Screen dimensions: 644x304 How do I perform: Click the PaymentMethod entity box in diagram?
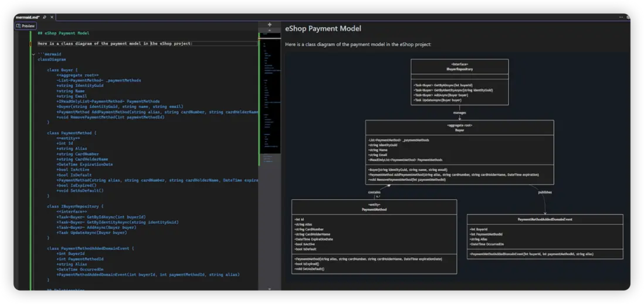coord(374,236)
